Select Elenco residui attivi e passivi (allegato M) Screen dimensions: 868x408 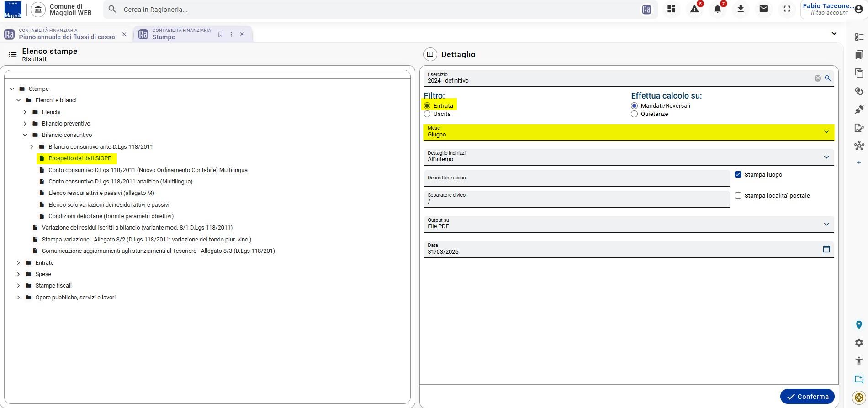tap(101, 193)
